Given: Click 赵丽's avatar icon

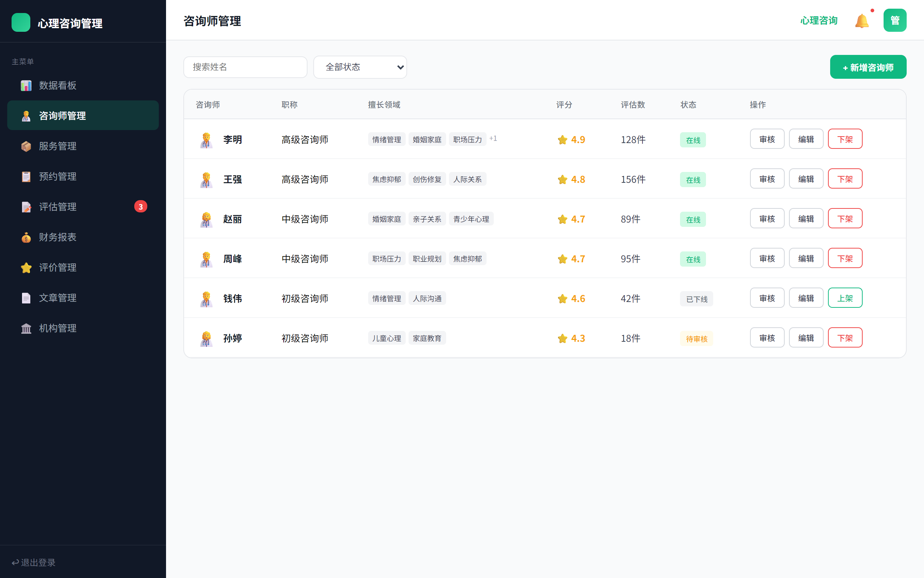Looking at the screenshot, I should coord(206,219).
